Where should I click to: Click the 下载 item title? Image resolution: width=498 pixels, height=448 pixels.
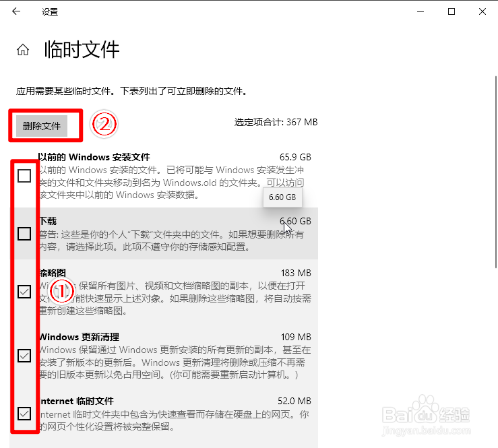coord(48,221)
